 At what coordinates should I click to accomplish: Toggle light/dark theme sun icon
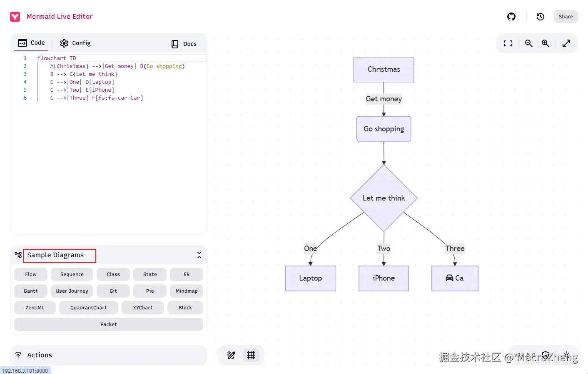click(566, 355)
